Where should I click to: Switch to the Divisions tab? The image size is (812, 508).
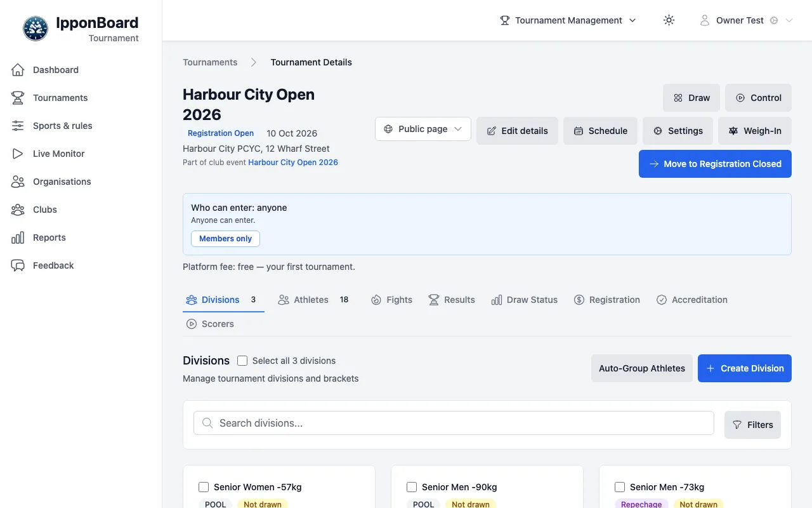pos(223,300)
